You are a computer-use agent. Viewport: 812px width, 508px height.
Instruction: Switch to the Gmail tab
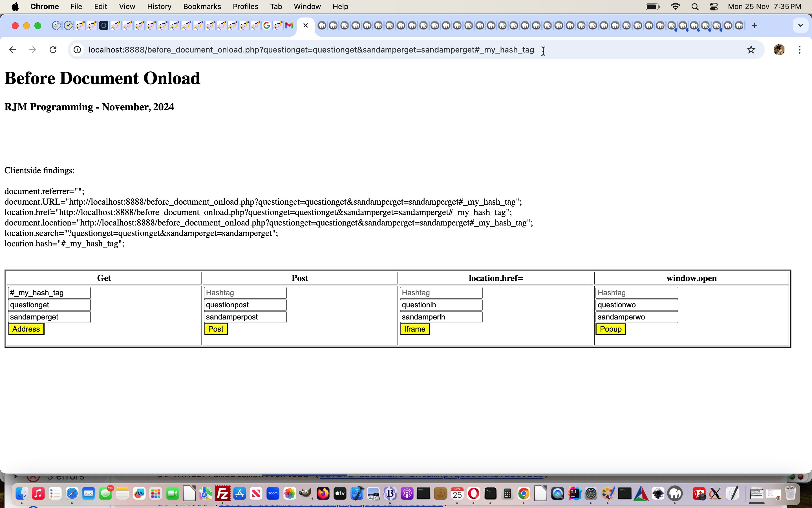[x=289, y=25]
